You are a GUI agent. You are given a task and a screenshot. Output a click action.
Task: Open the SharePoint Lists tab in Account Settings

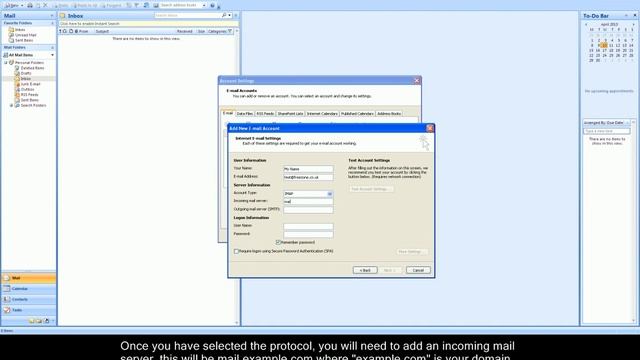tap(290, 114)
